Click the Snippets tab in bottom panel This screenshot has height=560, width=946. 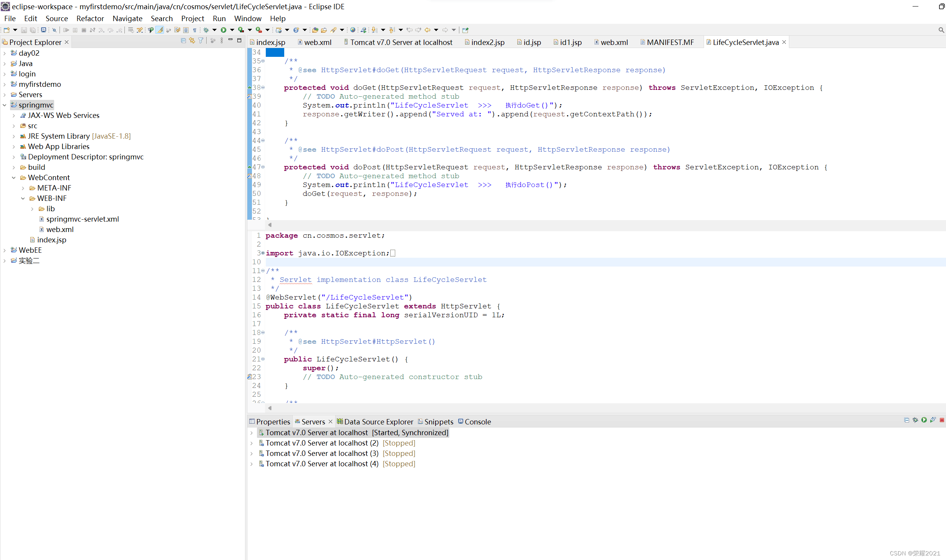(436, 422)
